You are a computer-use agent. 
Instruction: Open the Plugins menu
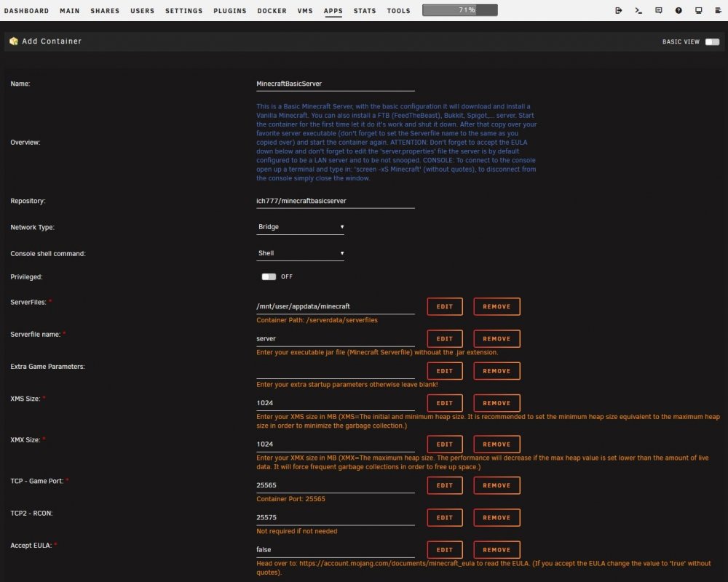pos(230,11)
